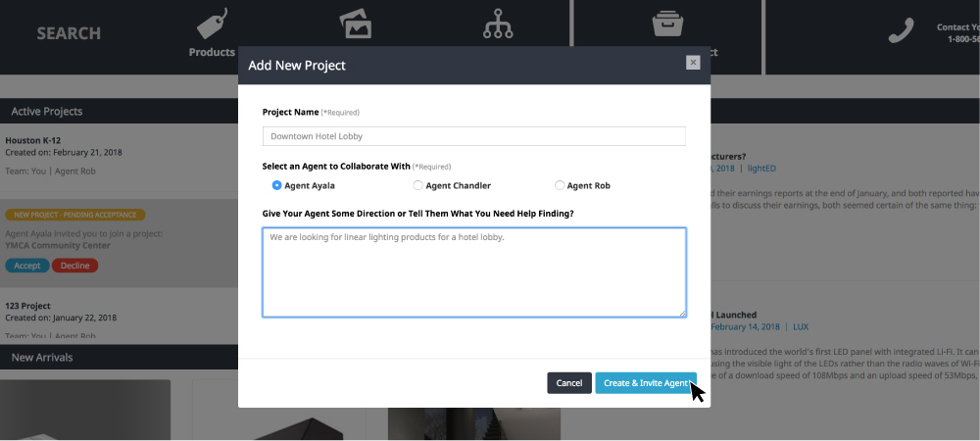Click Create & Invite Agent button

(646, 383)
